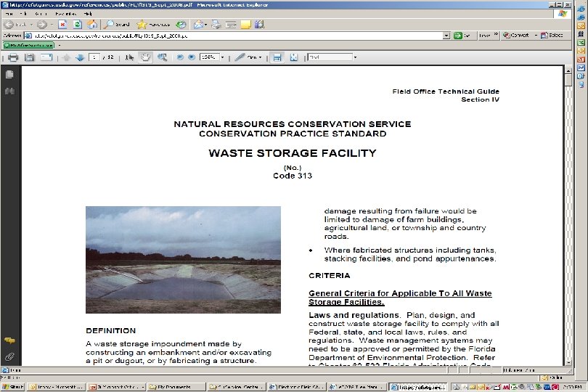Image resolution: width=588 pixels, height=392 pixels.
Task: Click the IE Forward arrow button
Action: point(42,25)
